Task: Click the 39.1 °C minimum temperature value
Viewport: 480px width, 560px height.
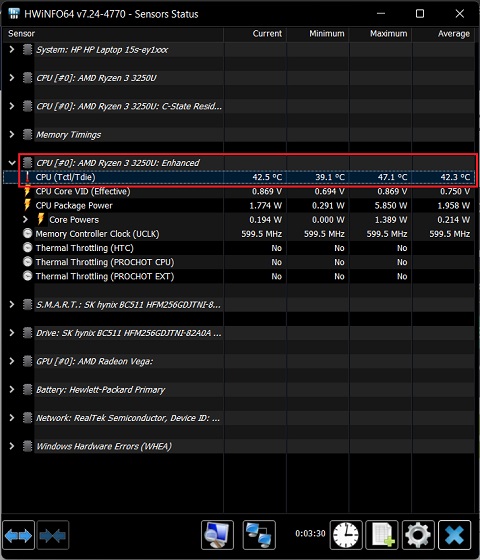Action: (x=330, y=177)
